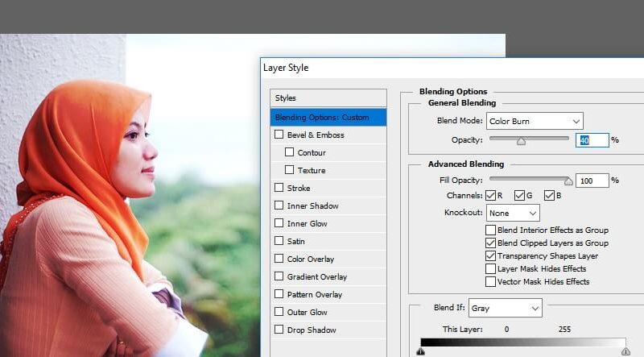The width and height of the screenshot is (644, 357).
Task: Click the Opacity slider thumb
Action: (x=521, y=142)
